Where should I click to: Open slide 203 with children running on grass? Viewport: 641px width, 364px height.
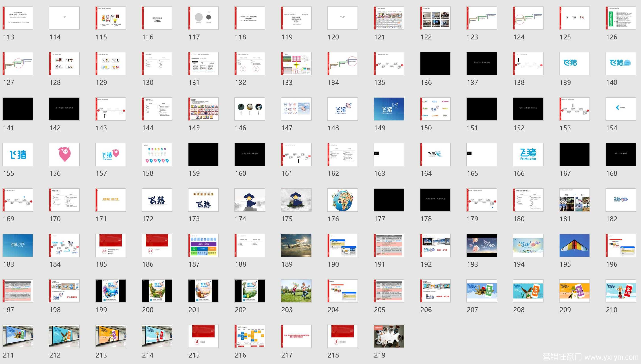(x=296, y=291)
